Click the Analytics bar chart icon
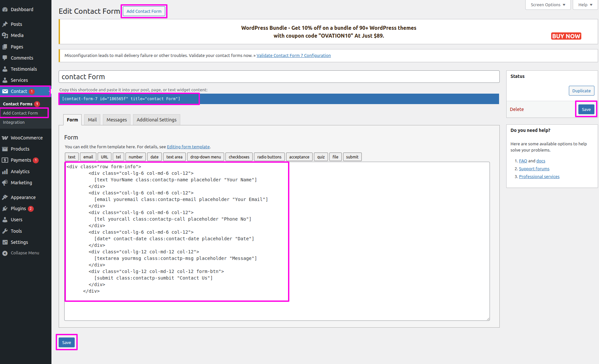Screen dimensions: 599x364 coord(5,172)
